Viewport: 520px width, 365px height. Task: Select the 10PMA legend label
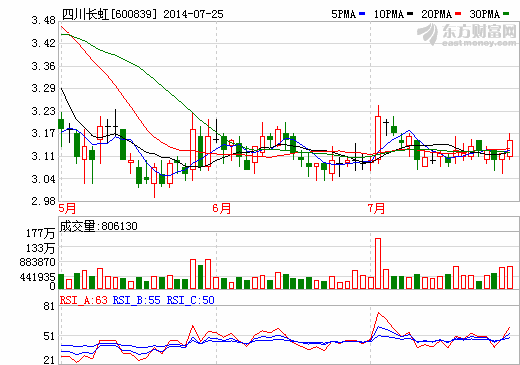389,14
